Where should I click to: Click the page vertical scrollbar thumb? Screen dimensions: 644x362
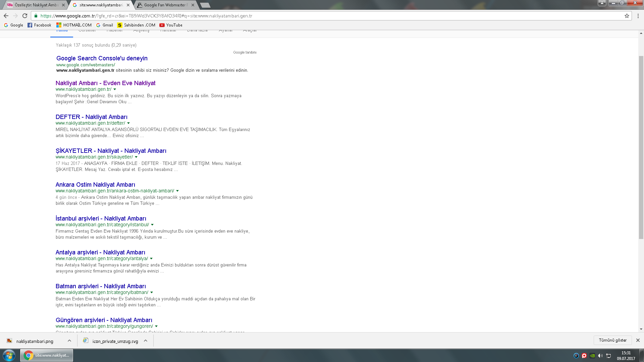(x=641, y=147)
